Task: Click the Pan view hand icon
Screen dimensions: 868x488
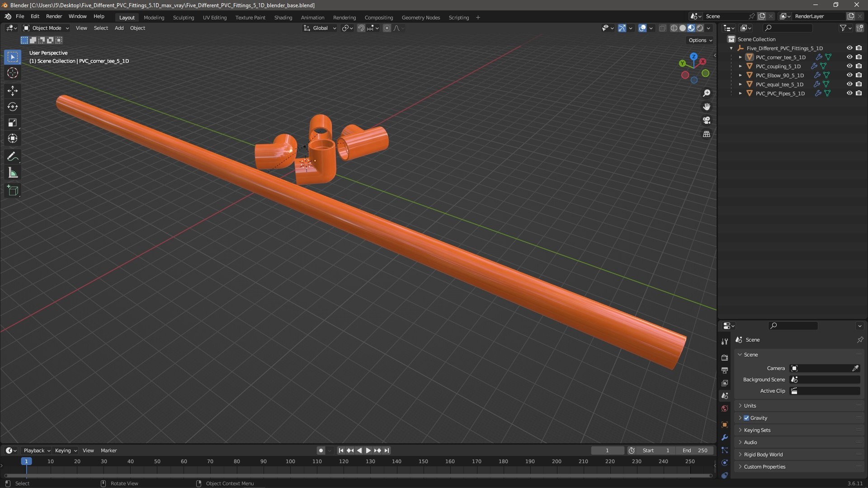Action: (x=707, y=107)
